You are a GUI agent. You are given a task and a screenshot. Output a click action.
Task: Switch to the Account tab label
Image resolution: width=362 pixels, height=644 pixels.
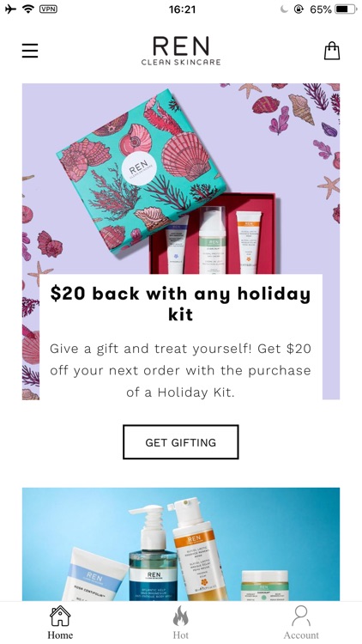[301, 635]
